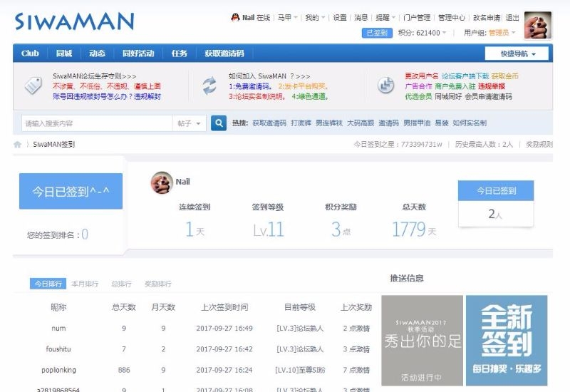Open the 秀出你的足 activity banner
Viewport: 570px width, 392px height.
click(x=422, y=341)
